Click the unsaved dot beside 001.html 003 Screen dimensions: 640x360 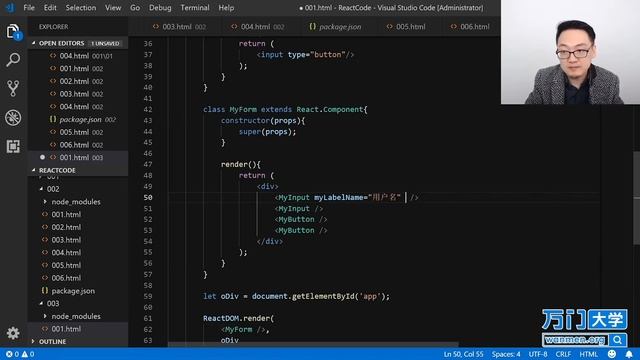pyautogui.click(x=42, y=157)
